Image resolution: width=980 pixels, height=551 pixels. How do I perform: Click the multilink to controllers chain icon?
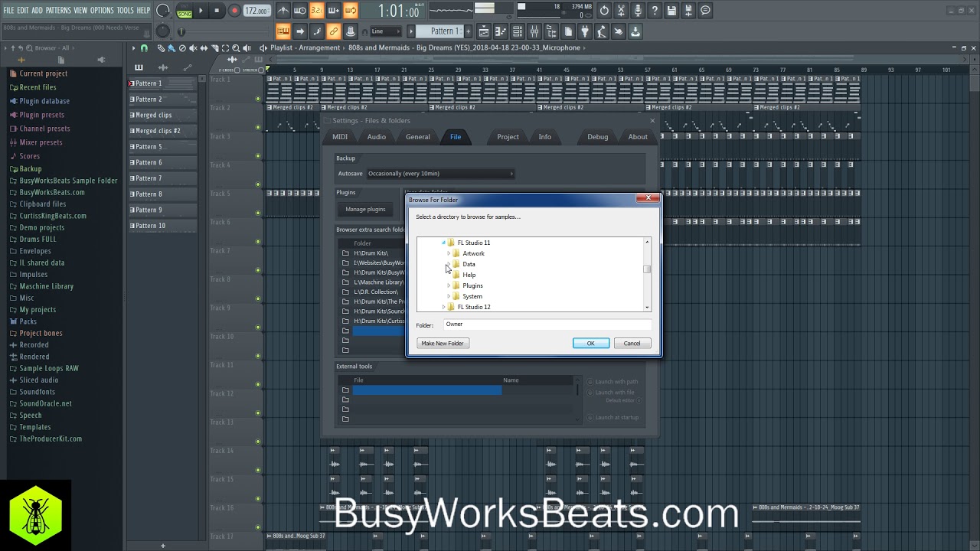(334, 31)
